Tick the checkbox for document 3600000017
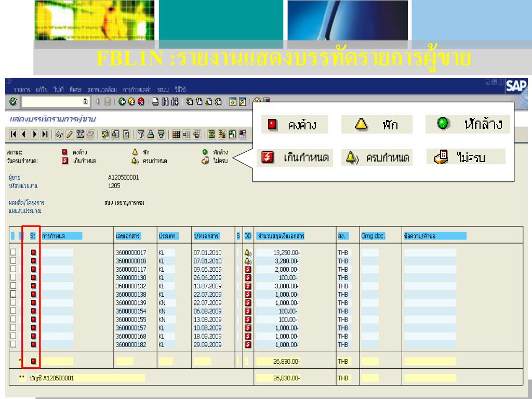 (13, 252)
